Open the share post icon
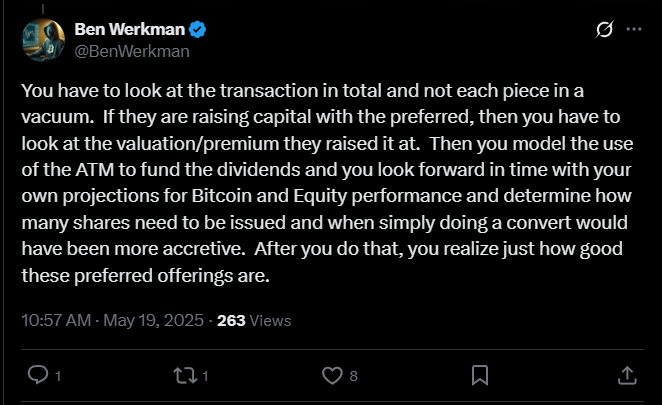The height and width of the screenshot is (405, 662). click(627, 375)
